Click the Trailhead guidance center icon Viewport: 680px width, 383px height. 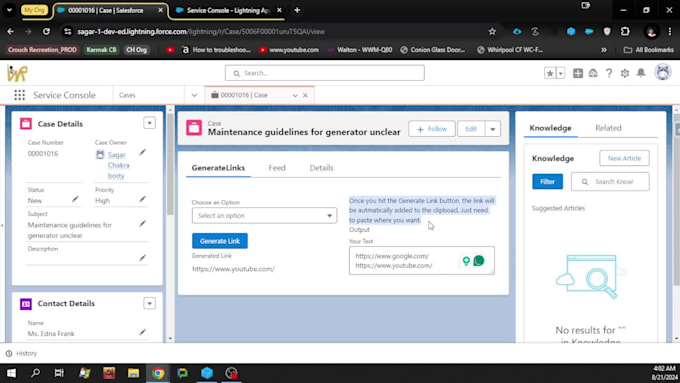point(593,73)
